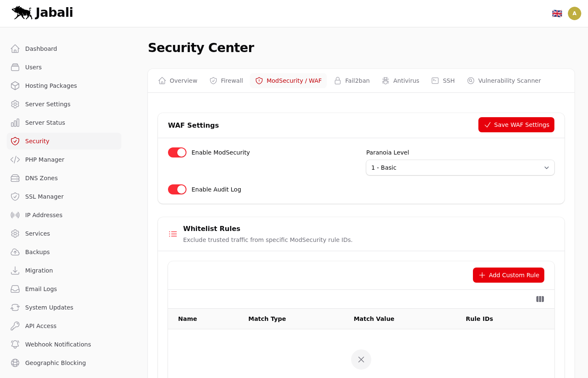
Task: Open PHP Manager in sidebar
Action: pyautogui.click(x=45, y=160)
